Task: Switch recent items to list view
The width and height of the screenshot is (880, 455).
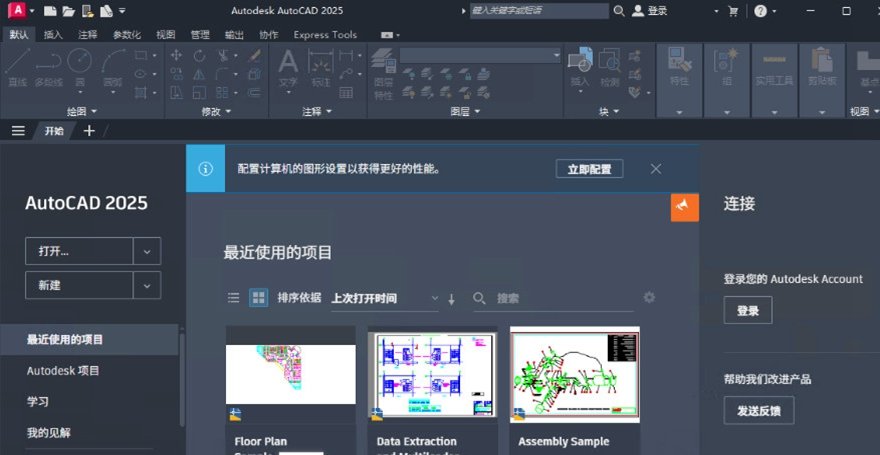Action: click(233, 297)
